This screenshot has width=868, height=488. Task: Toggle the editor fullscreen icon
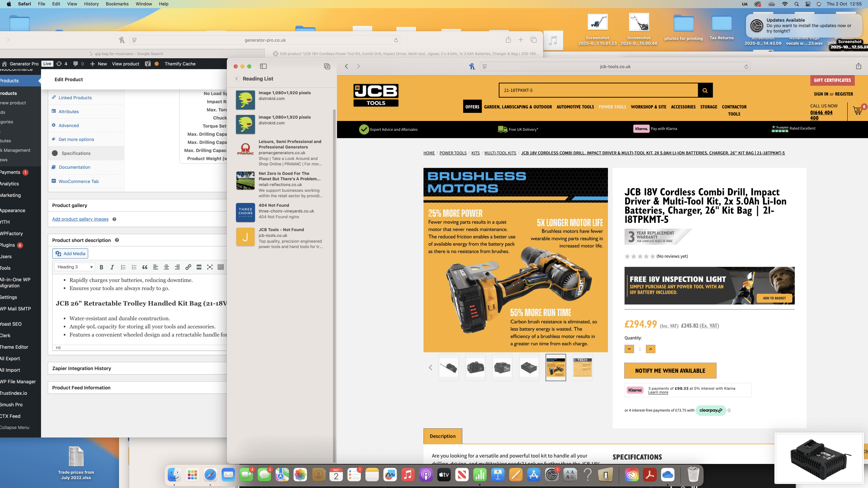(210, 267)
